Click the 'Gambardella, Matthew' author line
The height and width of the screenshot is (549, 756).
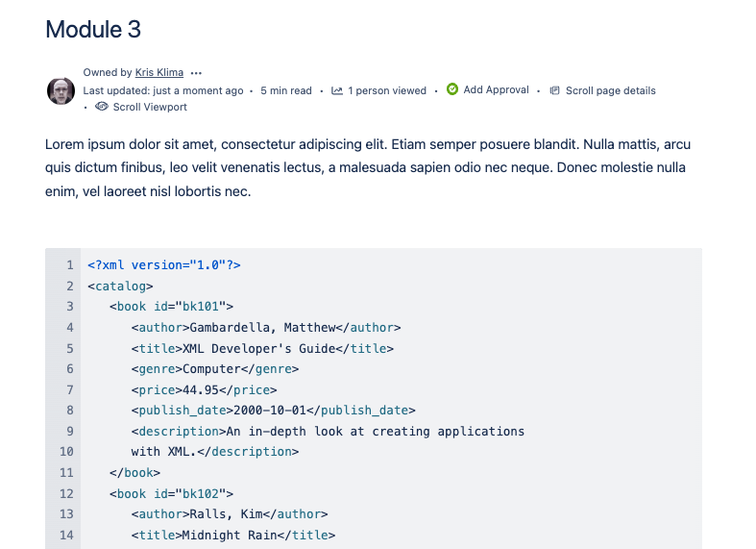coord(266,328)
